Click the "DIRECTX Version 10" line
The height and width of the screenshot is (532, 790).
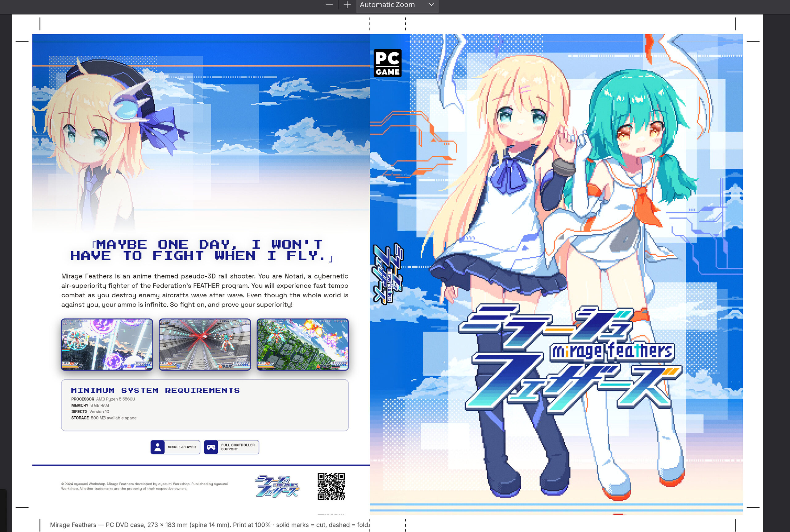pyautogui.click(x=90, y=411)
